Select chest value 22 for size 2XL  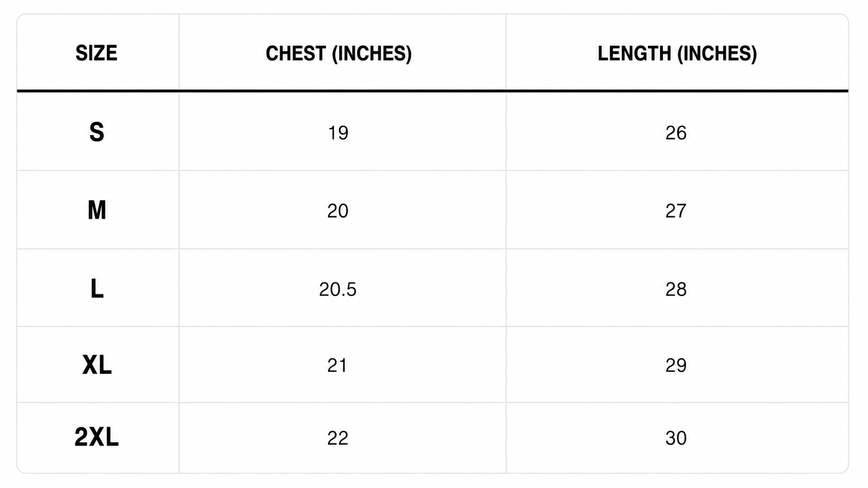[338, 438]
